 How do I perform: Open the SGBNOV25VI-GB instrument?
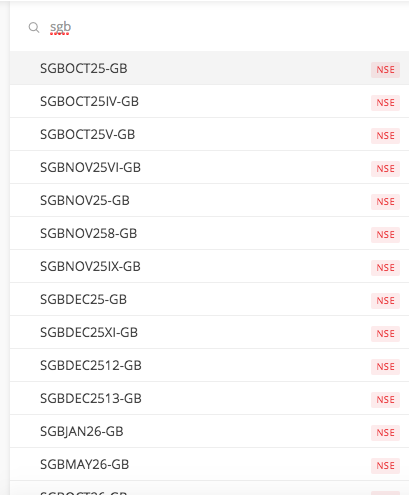pos(209,167)
